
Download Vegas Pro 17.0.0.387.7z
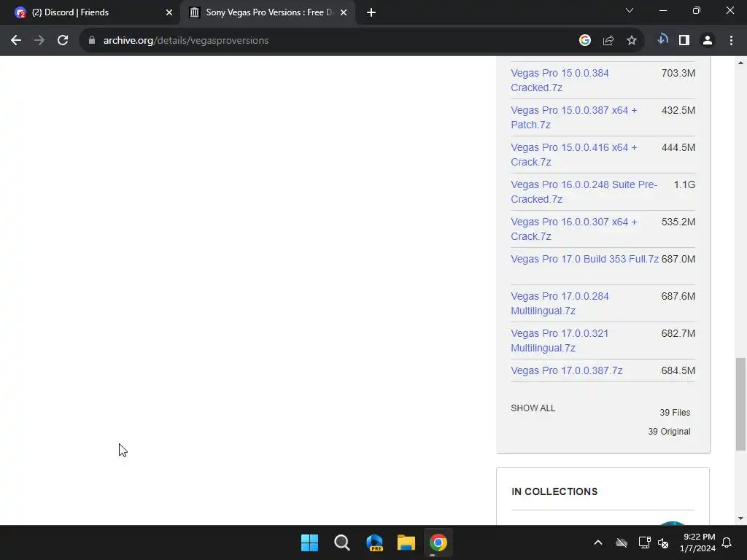click(566, 370)
